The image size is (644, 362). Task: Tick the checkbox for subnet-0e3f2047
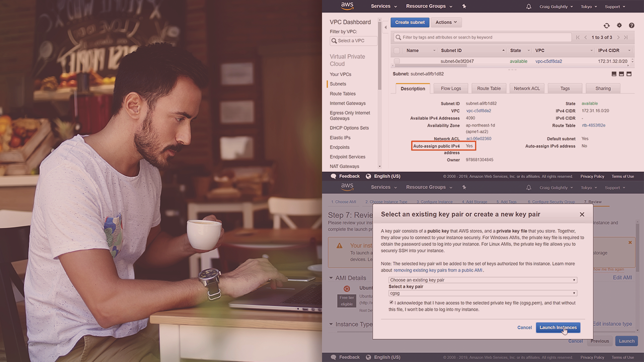tap(397, 61)
